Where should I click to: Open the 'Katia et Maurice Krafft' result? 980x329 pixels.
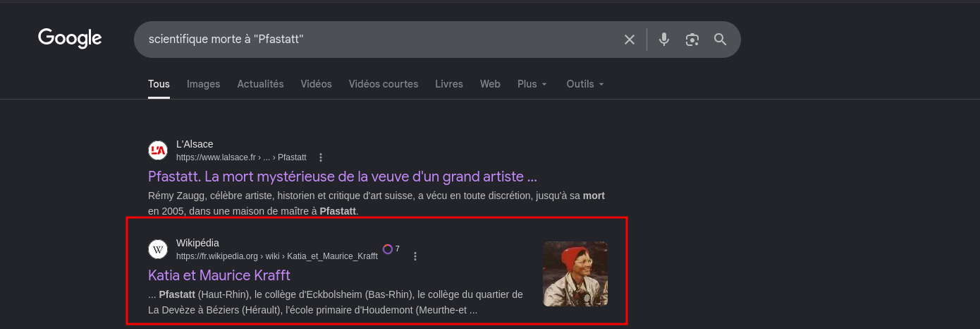pos(219,275)
